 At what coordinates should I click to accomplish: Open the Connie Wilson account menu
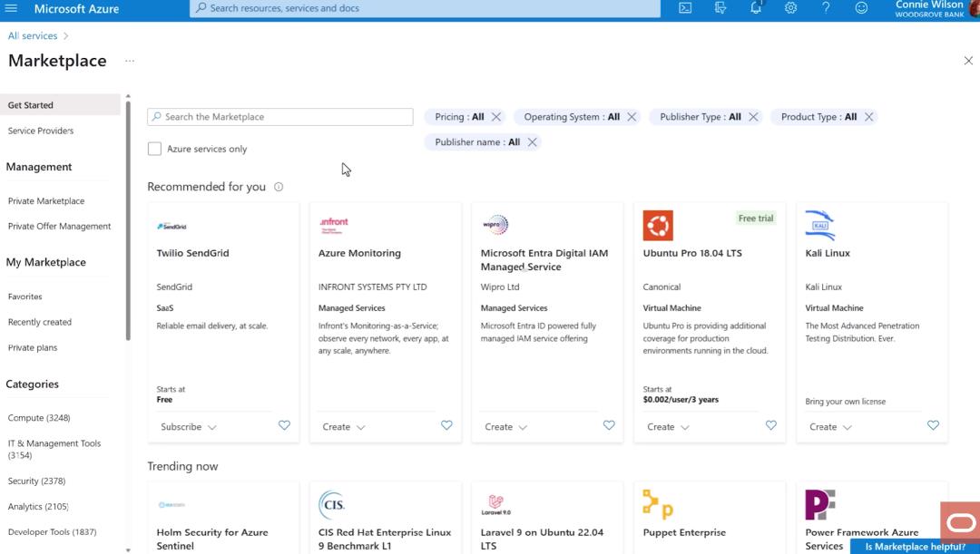(x=936, y=8)
